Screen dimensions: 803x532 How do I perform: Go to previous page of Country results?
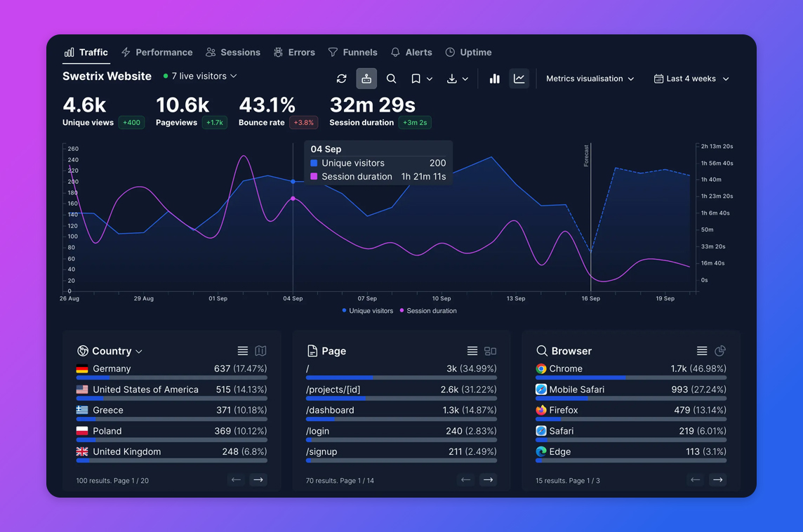[x=236, y=480]
